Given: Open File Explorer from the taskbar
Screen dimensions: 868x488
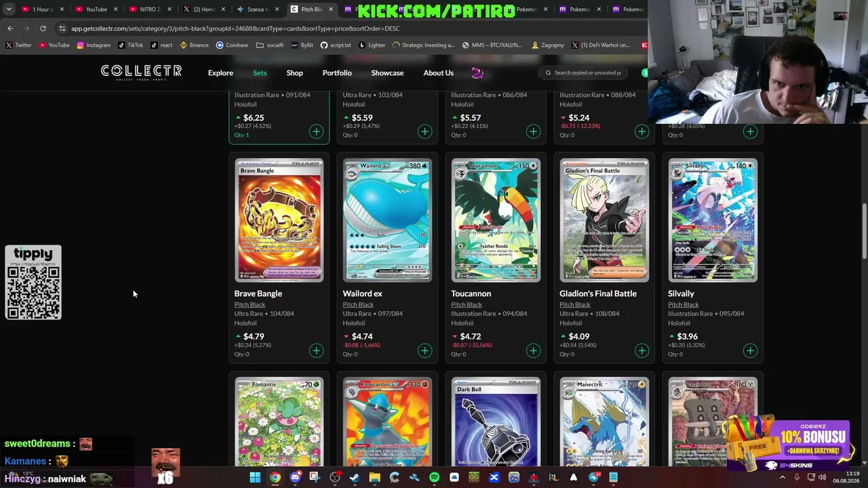Looking at the screenshot, I should click(374, 477).
